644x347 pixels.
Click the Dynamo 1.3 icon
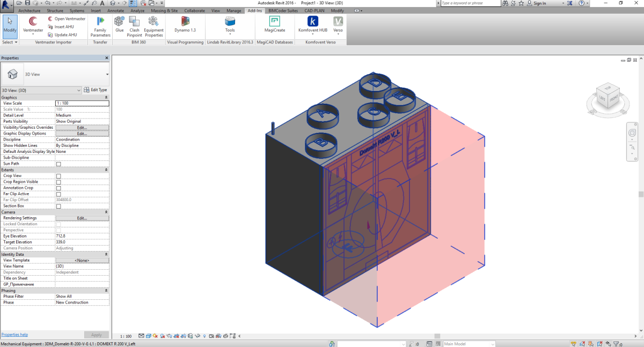(185, 22)
